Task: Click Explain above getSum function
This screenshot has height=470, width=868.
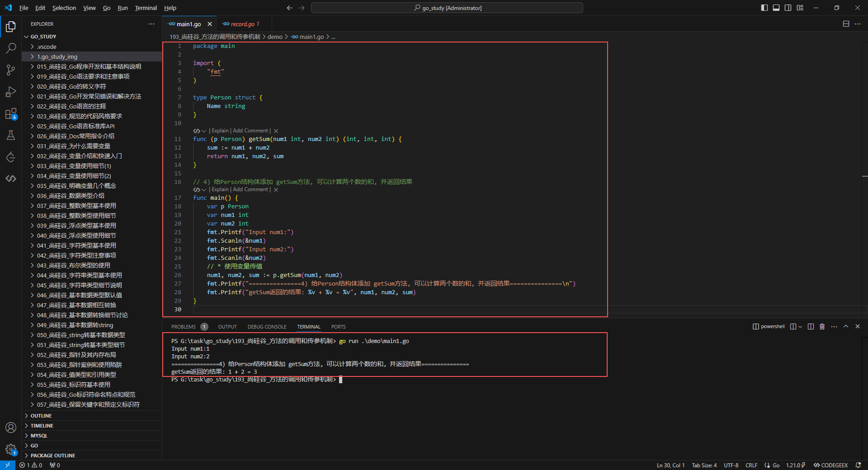Action: coord(220,131)
